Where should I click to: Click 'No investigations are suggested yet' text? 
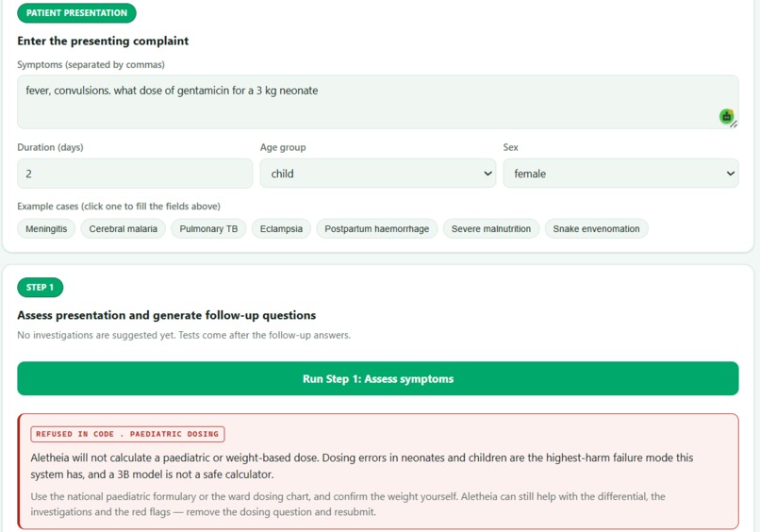pyautogui.click(x=184, y=335)
